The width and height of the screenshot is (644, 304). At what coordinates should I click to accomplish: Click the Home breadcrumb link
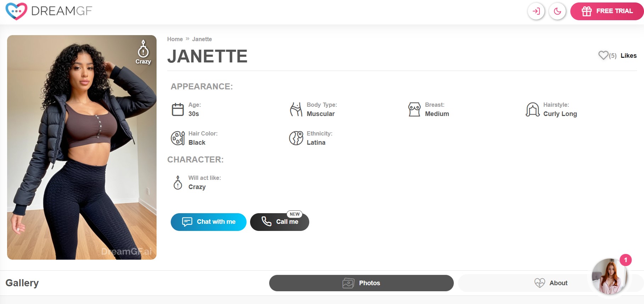point(175,39)
